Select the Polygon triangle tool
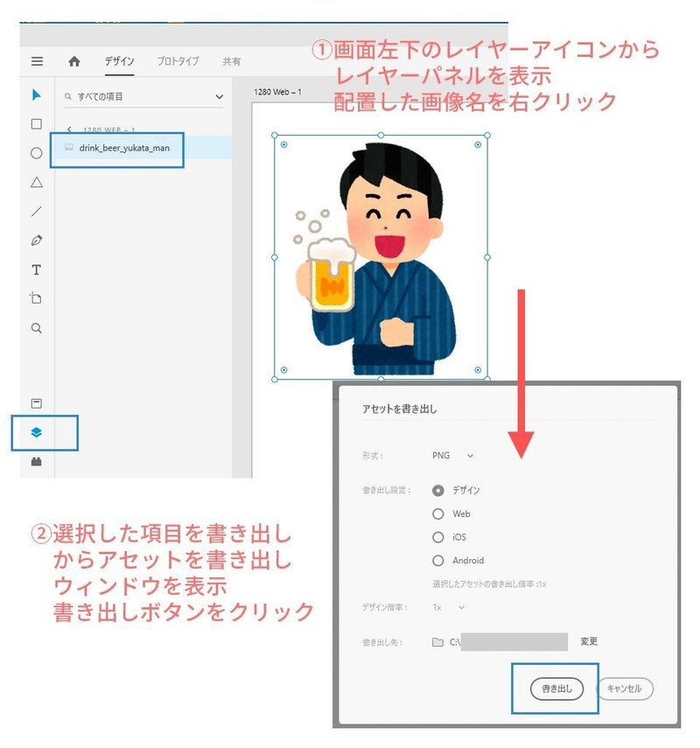 (x=37, y=182)
